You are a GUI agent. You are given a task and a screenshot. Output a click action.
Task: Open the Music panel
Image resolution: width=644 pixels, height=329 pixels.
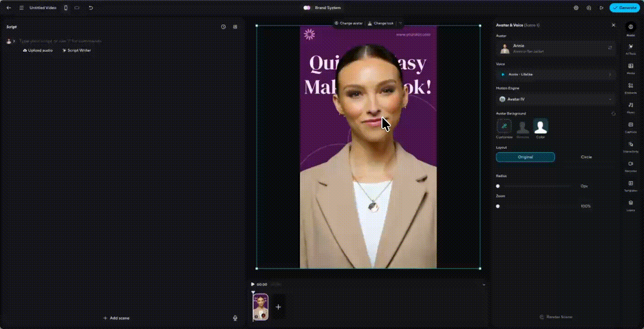tap(631, 107)
